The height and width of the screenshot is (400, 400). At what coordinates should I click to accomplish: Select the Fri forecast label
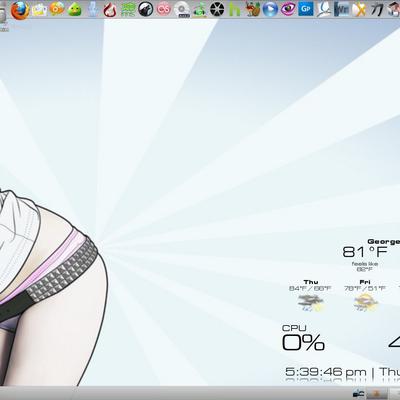[x=365, y=282]
